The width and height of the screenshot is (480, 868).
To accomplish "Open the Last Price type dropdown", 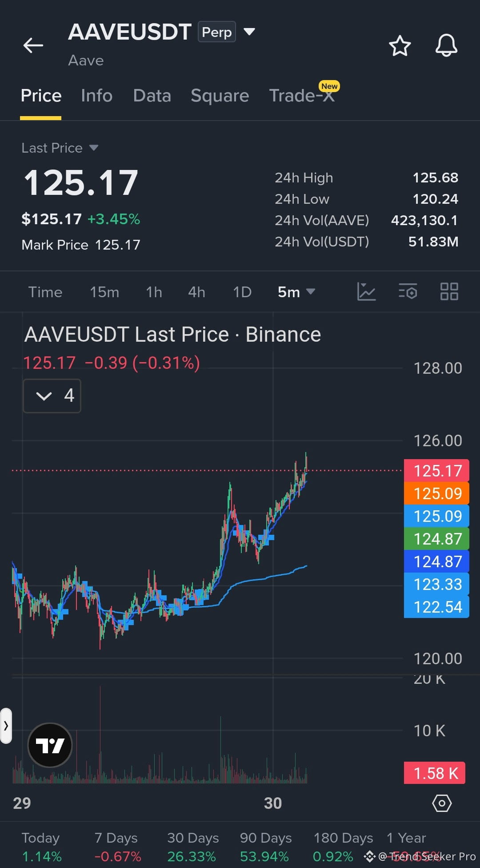I will click(93, 148).
